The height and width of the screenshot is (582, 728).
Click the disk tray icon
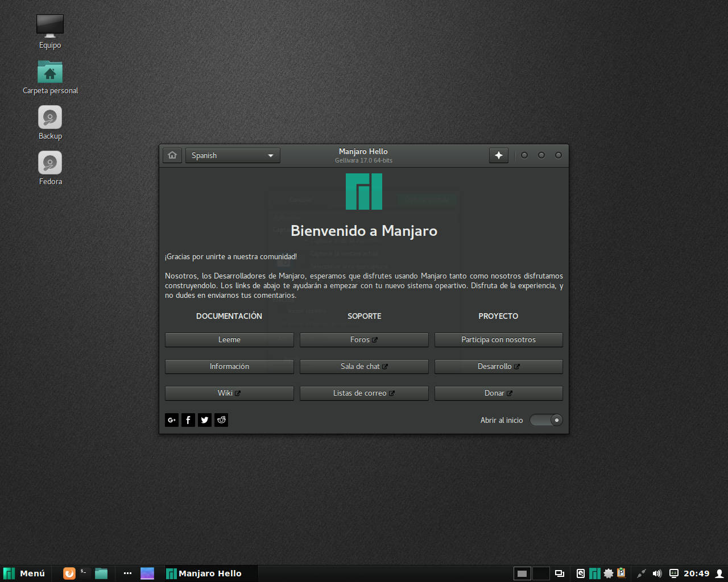pyautogui.click(x=581, y=573)
